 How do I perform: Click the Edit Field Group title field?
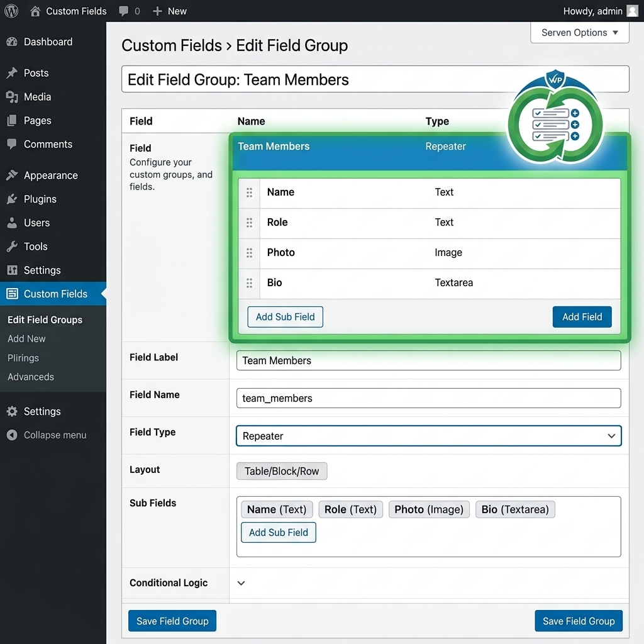point(375,79)
